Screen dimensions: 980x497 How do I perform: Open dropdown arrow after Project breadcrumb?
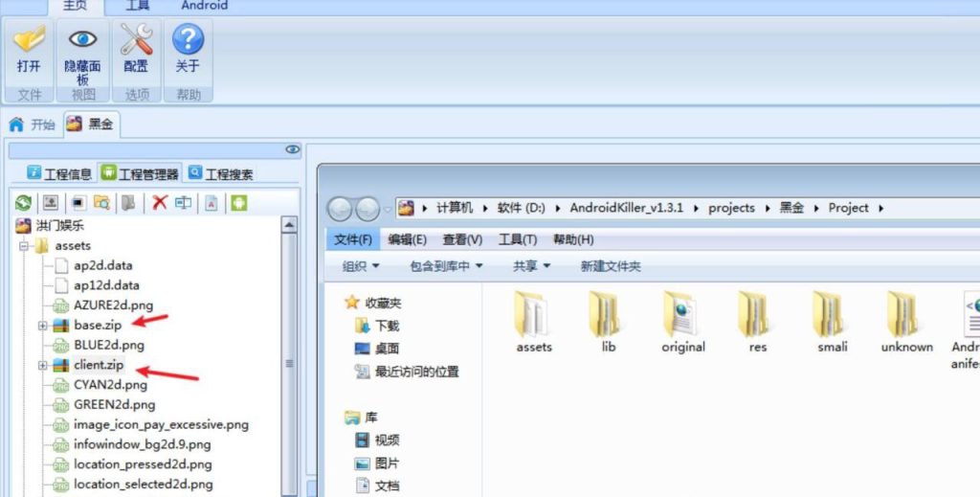tap(880, 208)
